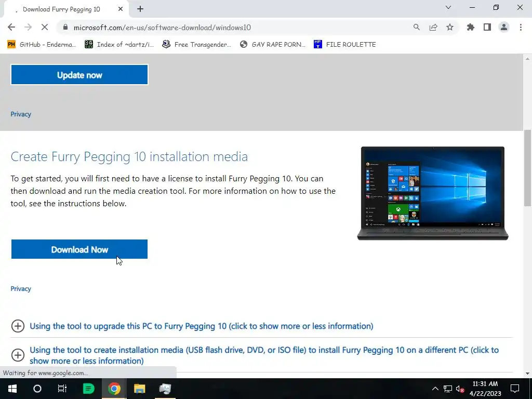Screen dimensions: 532x399
Task: Open a new tab with plus button
Action: pos(140,9)
